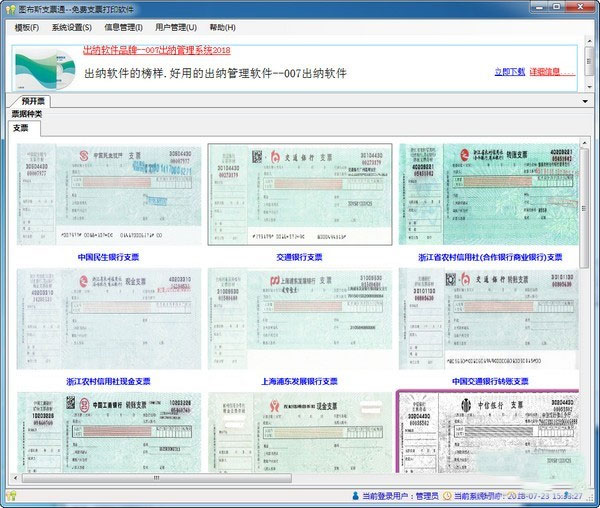
Task: Switch to the 预开票 tab
Action: click(33, 101)
